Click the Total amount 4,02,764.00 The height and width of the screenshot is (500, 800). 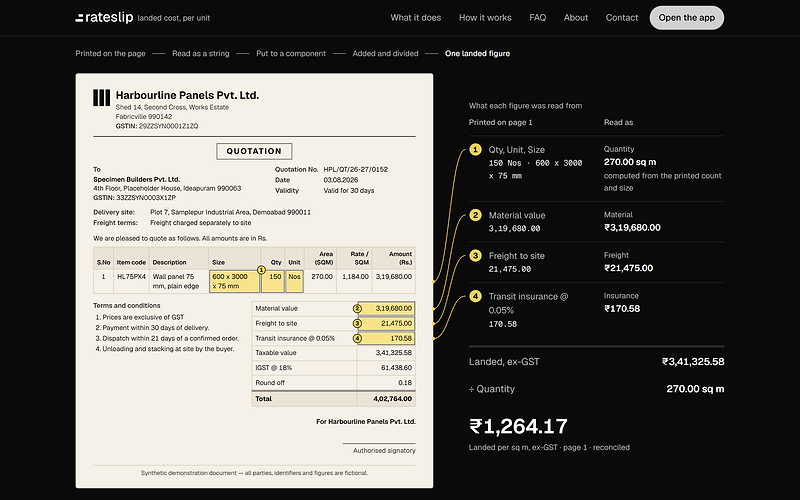(x=392, y=399)
